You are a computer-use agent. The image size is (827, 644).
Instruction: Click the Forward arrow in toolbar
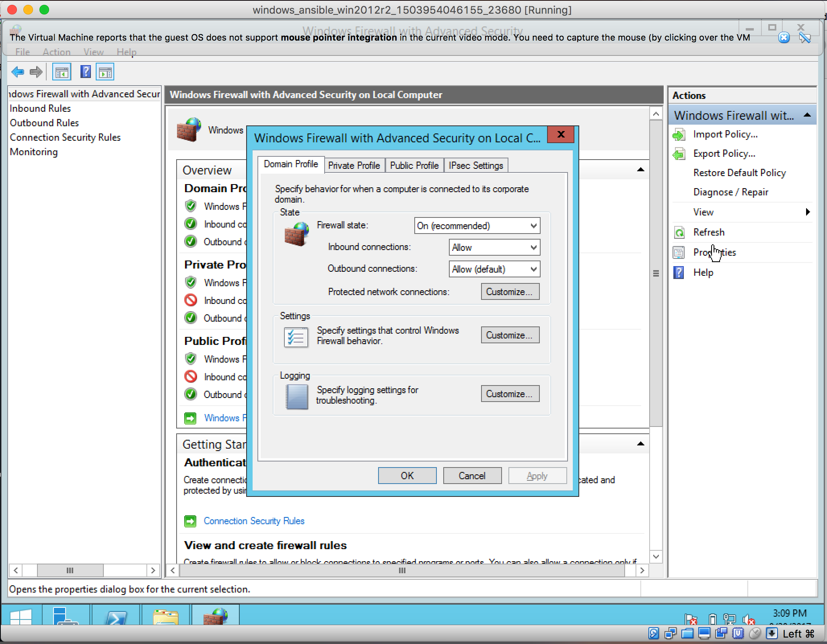coord(36,72)
